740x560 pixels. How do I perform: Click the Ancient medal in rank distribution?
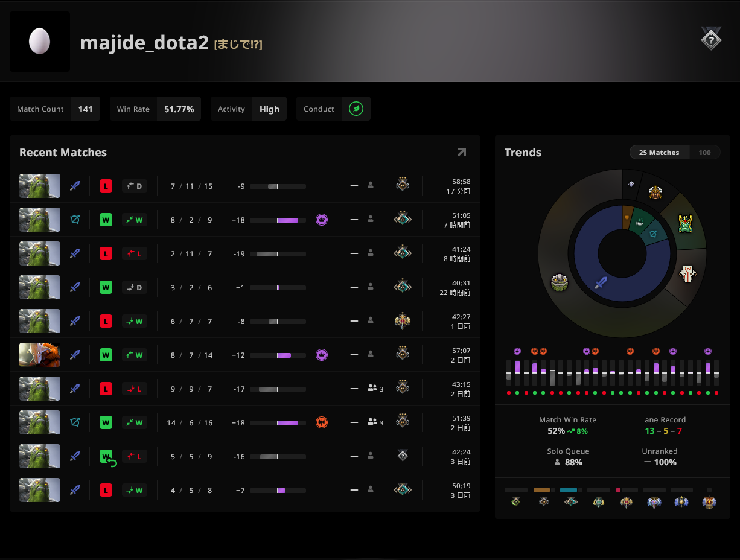coord(654,501)
